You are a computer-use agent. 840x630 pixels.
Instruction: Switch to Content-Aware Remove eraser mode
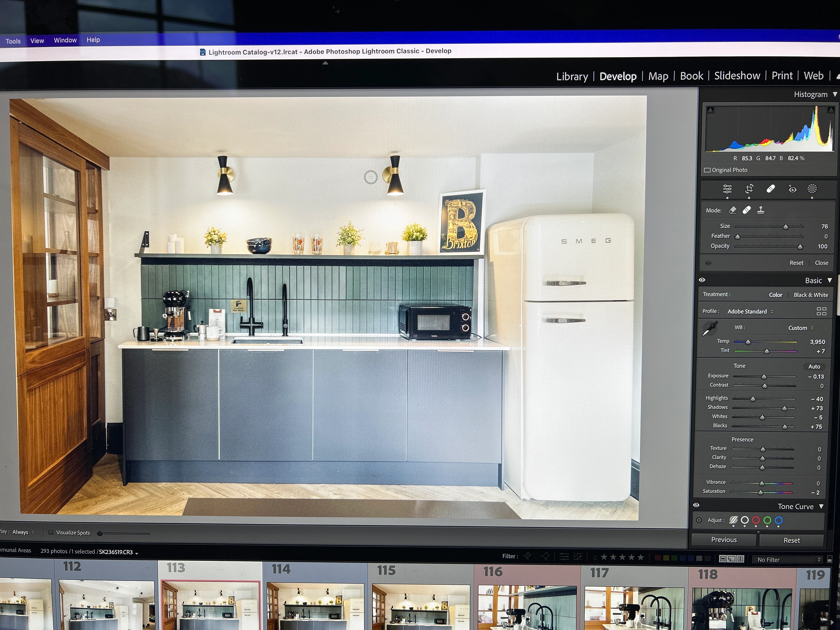(732, 210)
